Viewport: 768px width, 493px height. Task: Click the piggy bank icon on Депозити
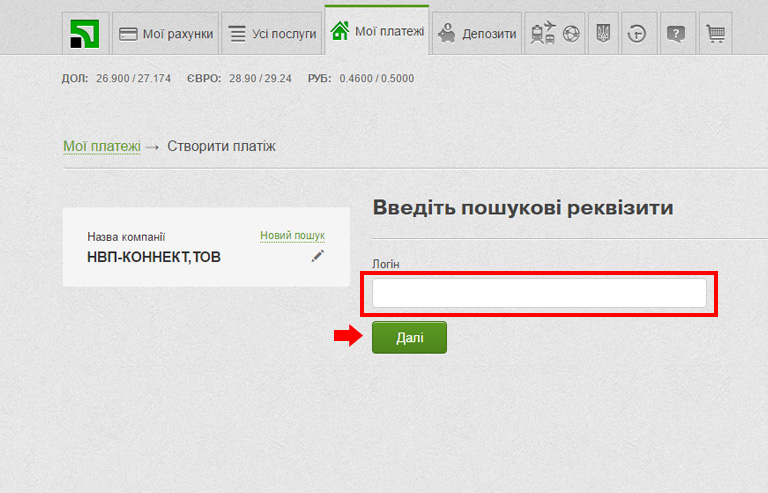[x=447, y=34]
